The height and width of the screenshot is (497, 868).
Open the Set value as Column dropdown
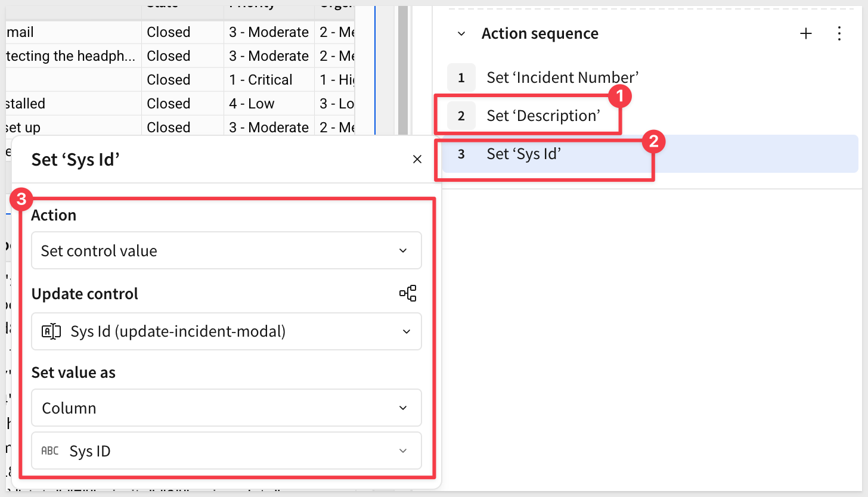click(226, 408)
